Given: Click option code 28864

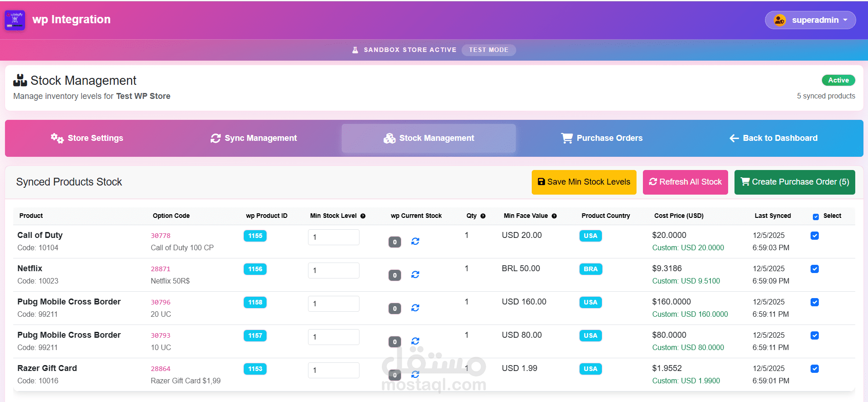Looking at the screenshot, I should click(x=160, y=369).
